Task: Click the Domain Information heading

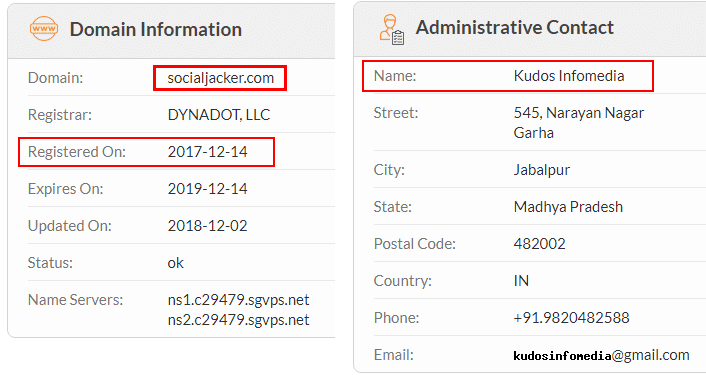Action: (156, 29)
